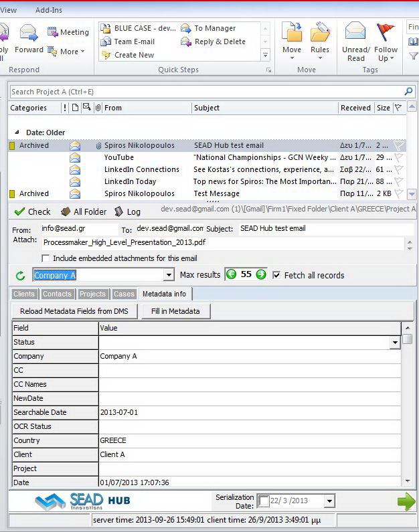
Task: Click the Forward email icon
Action: click(29, 34)
